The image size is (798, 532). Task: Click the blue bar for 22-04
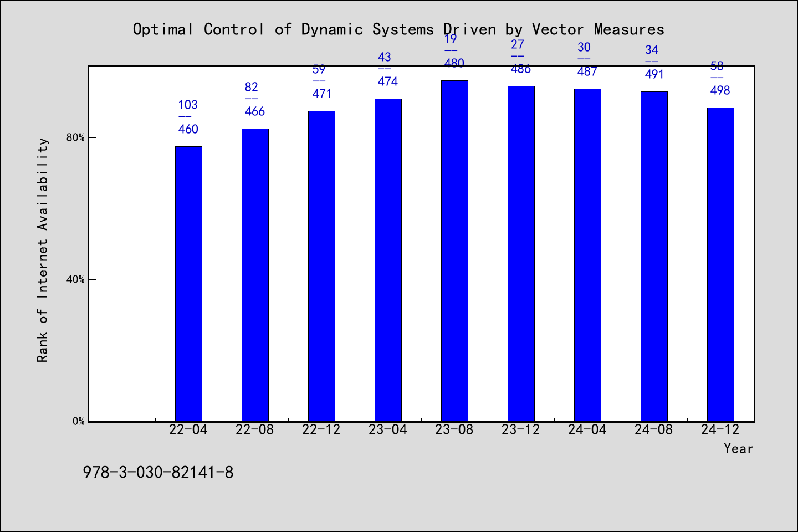click(x=188, y=284)
